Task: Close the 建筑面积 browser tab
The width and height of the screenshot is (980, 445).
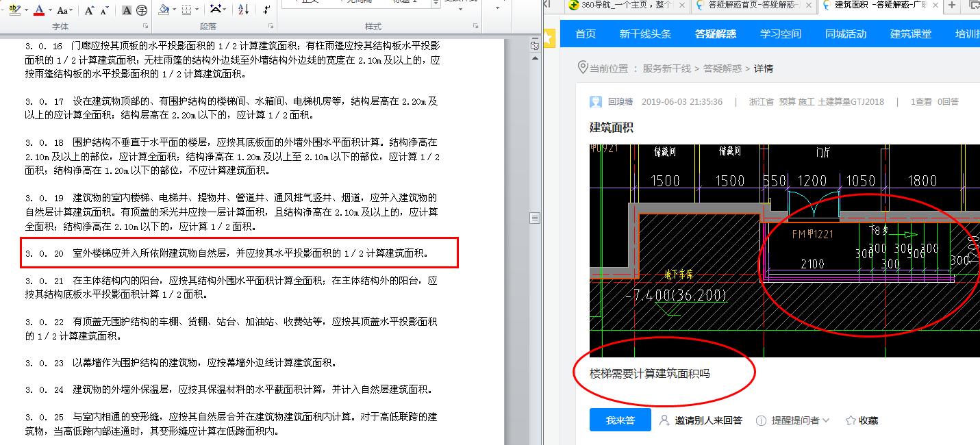Action: point(935,5)
